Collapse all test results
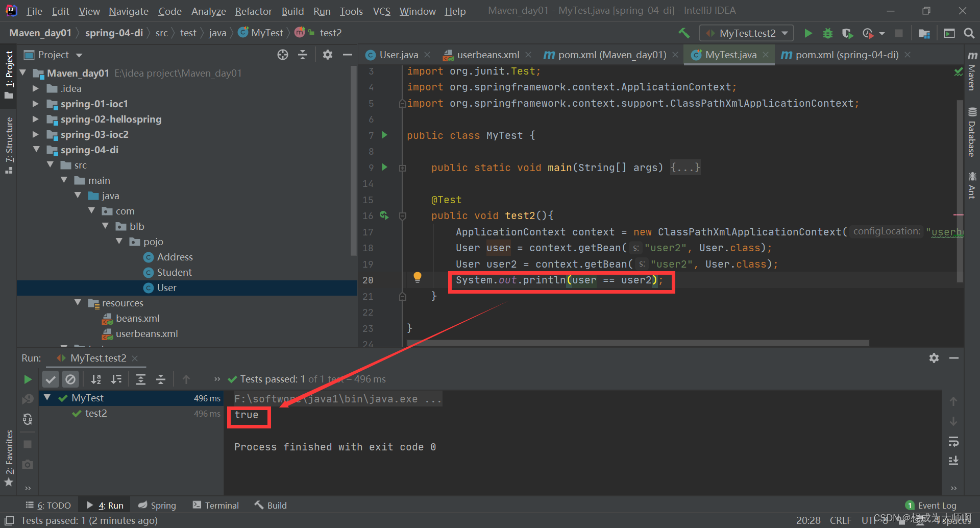The height and width of the screenshot is (528, 980). [161, 379]
